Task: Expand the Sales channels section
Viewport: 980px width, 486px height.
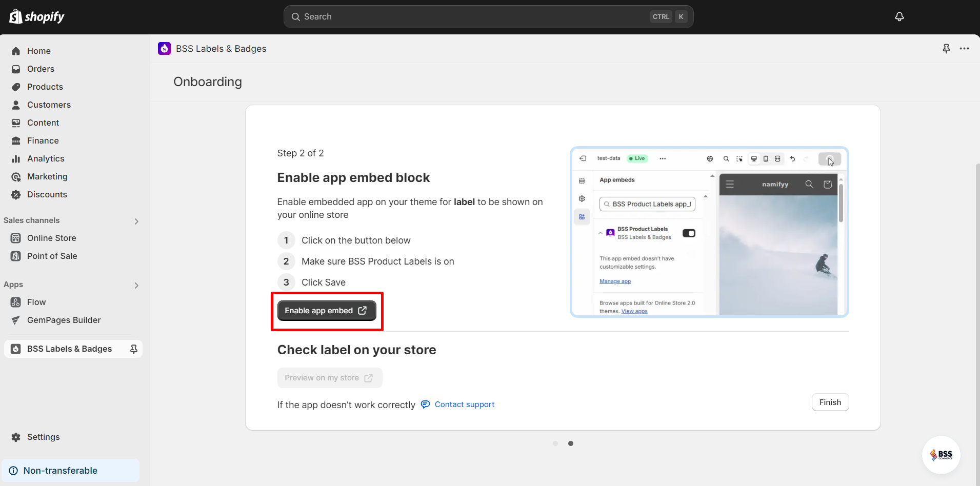Action: [x=136, y=221]
